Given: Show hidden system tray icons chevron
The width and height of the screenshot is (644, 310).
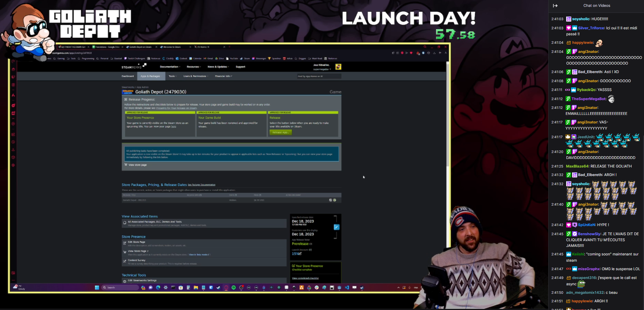Looking at the screenshot, I should 398,288.
